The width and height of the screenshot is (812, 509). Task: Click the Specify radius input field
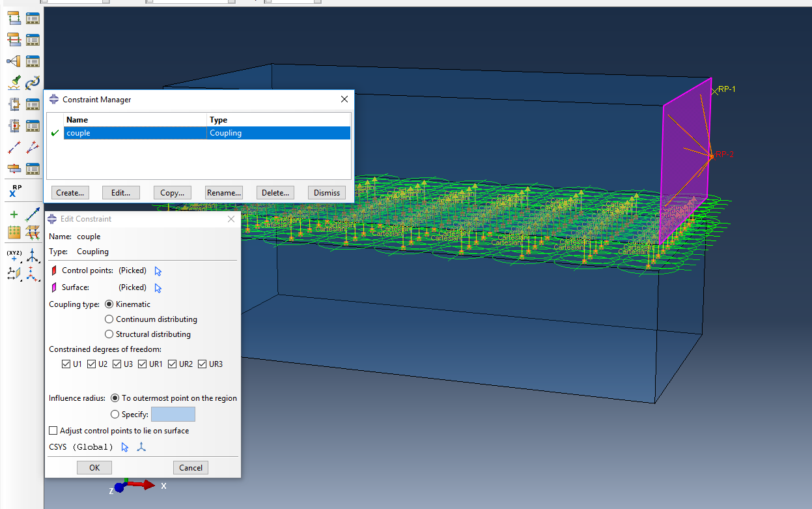point(173,414)
